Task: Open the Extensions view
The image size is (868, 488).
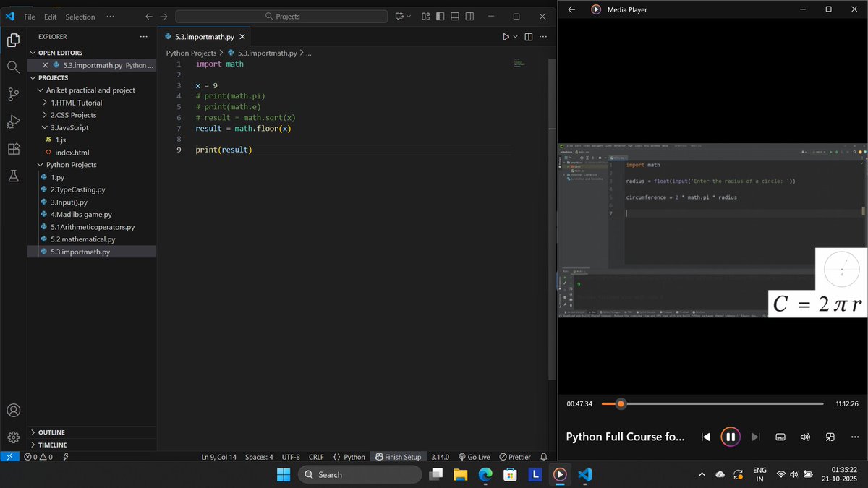Action: click(x=13, y=148)
